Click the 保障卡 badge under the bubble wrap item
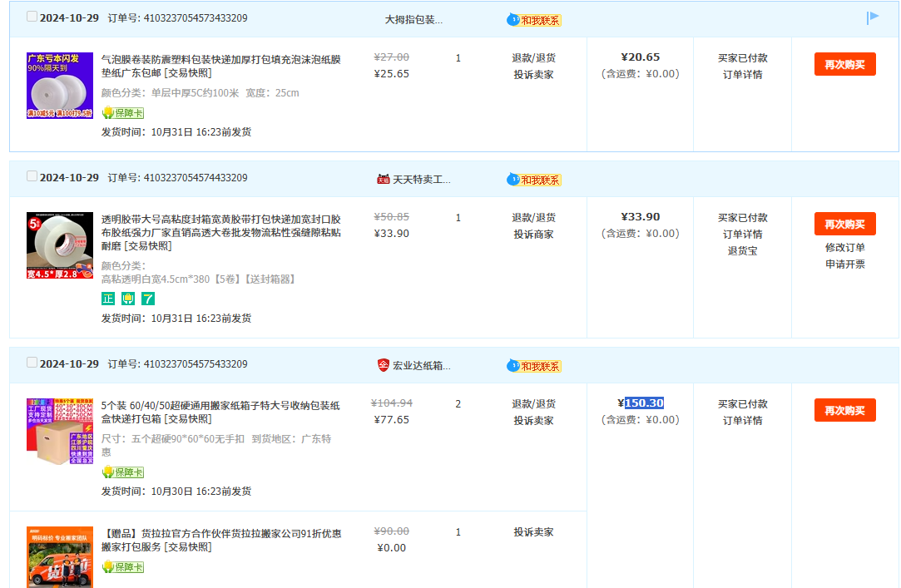 pyautogui.click(x=123, y=113)
